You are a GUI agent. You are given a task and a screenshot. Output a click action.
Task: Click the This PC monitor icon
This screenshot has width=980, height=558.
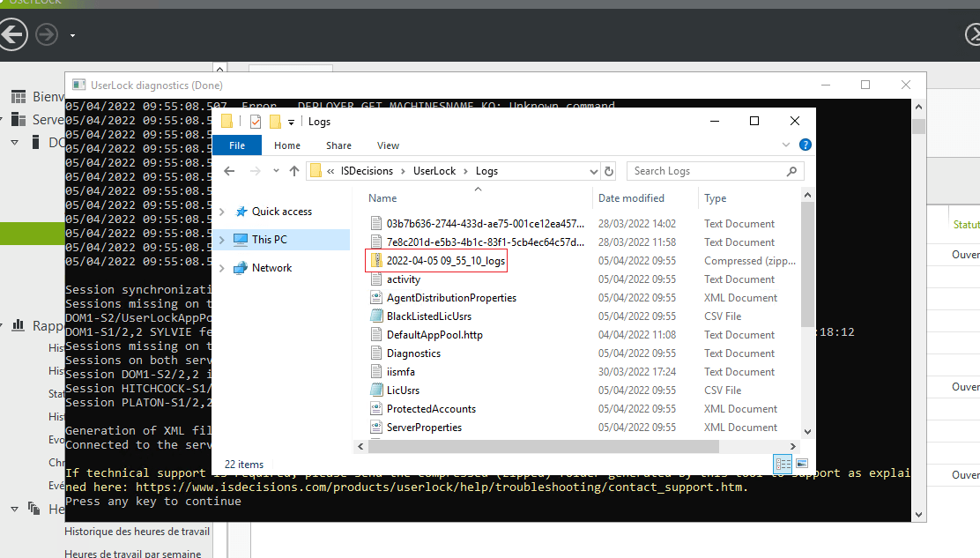pos(241,240)
